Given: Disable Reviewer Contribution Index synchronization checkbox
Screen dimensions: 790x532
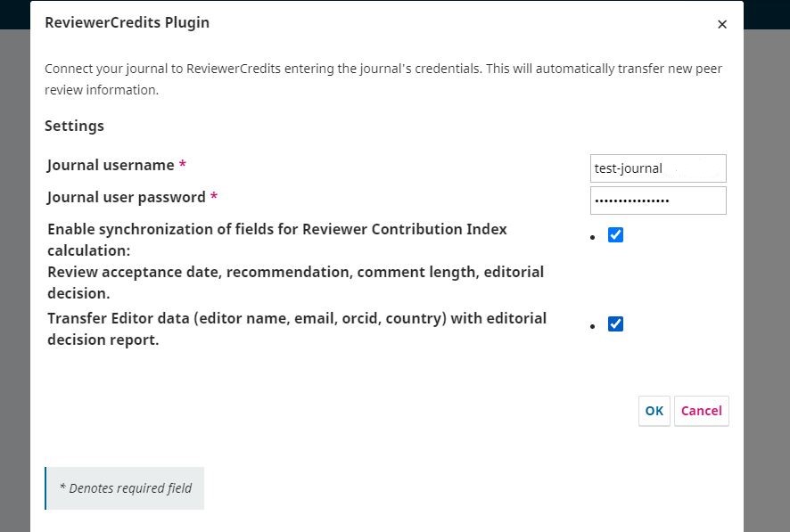Looking at the screenshot, I should pos(615,235).
